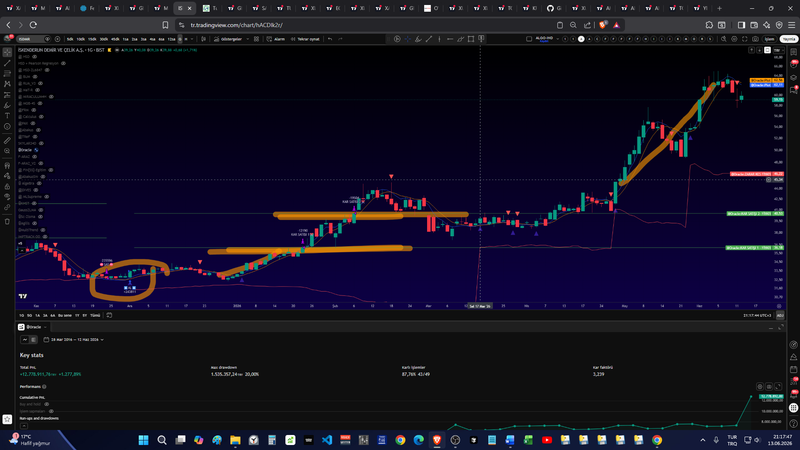
Task: Toggle Buy and hold line visibility
Action: [46, 404]
